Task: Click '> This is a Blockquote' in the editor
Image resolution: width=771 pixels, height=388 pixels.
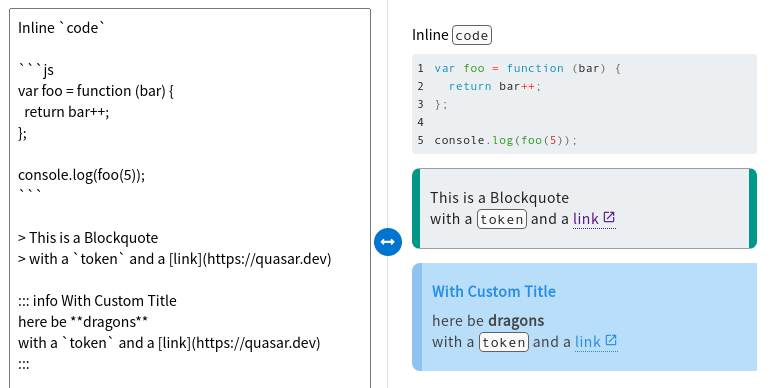Action: tap(88, 238)
